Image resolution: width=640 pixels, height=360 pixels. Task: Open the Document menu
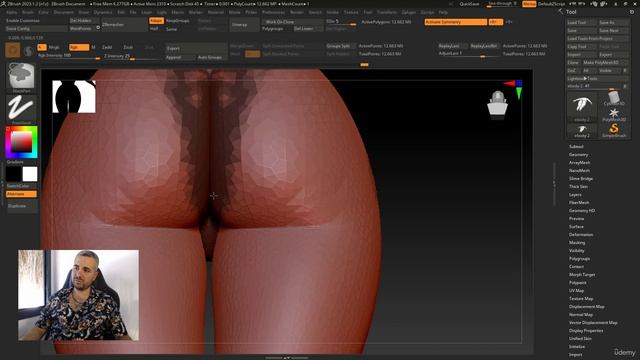click(64, 12)
